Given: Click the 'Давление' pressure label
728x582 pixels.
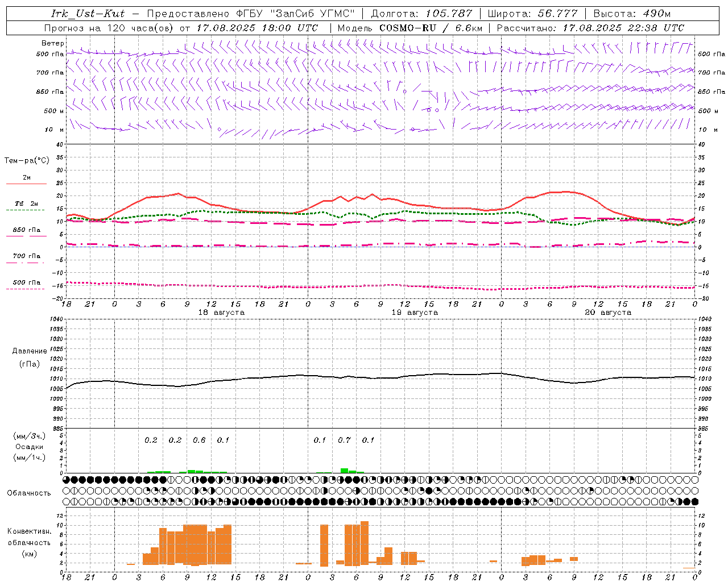Looking at the screenshot, I should pyautogui.click(x=30, y=351).
